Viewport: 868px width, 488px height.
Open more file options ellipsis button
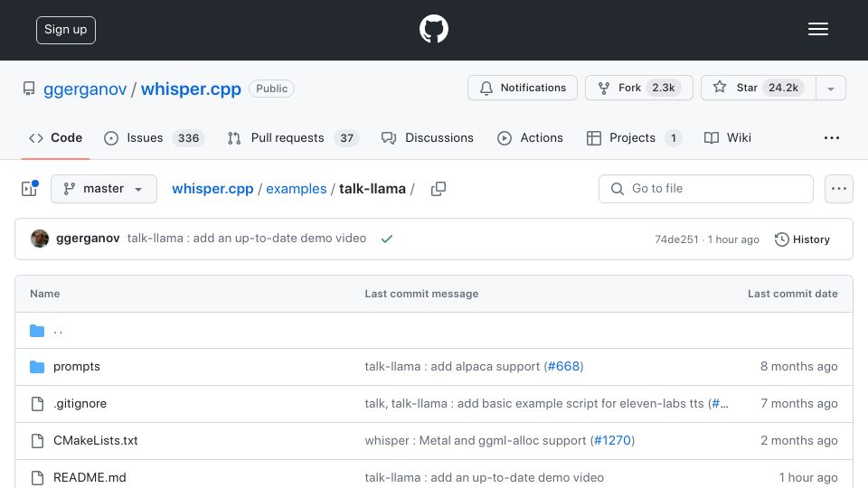click(839, 189)
